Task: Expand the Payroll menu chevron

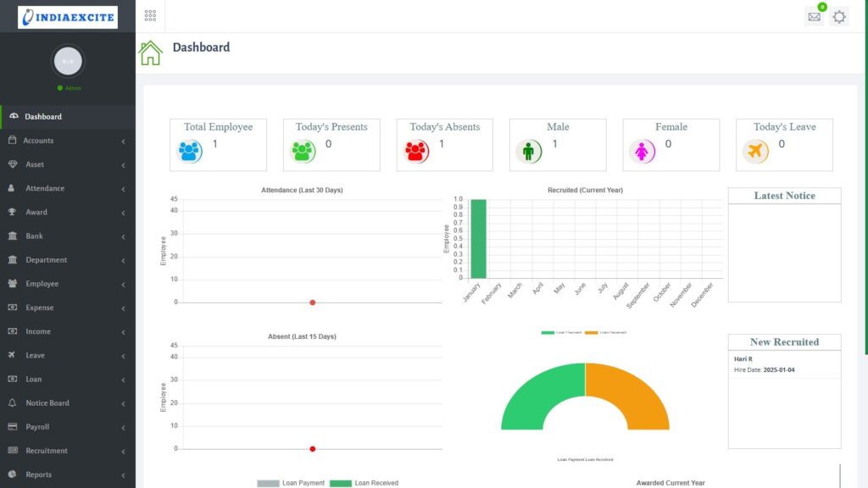Action: tap(124, 428)
